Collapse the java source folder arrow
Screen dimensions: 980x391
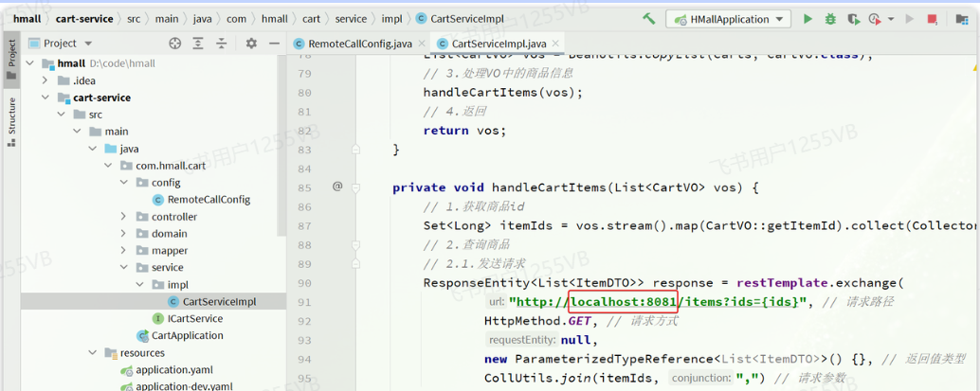(x=92, y=149)
